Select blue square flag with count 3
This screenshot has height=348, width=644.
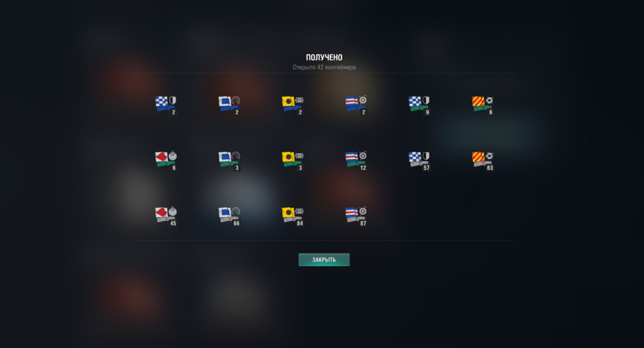click(x=229, y=161)
